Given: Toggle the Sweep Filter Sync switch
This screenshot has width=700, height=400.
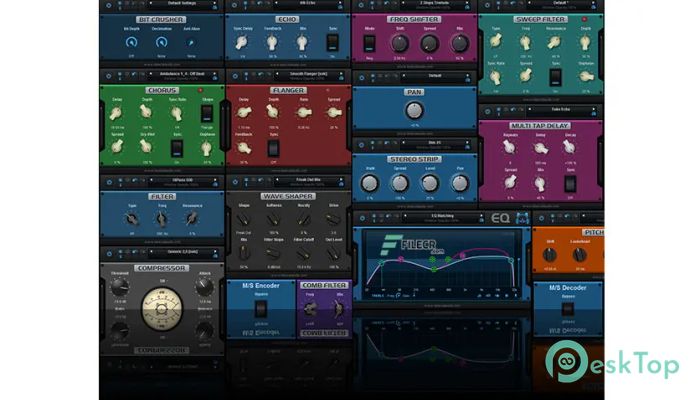Looking at the screenshot, I should [555, 78].
